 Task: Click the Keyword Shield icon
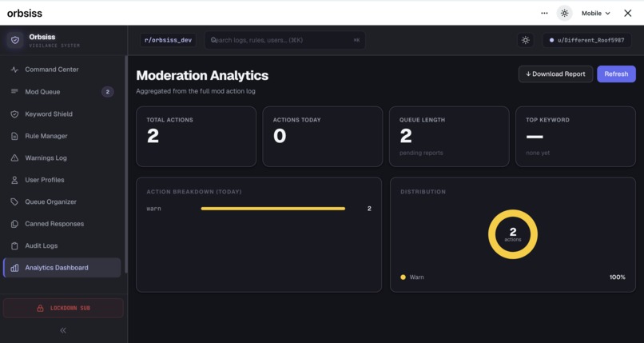point(14,114)
